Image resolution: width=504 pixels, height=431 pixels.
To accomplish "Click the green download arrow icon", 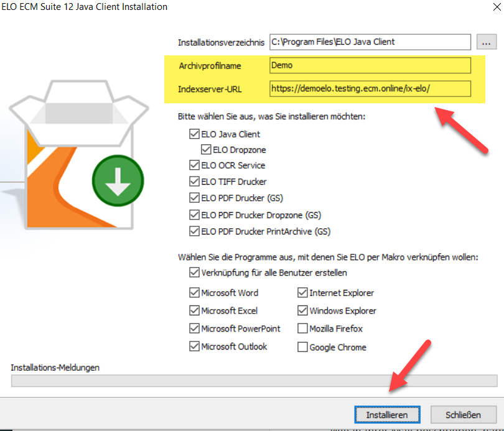I will (x=118, y=181).
